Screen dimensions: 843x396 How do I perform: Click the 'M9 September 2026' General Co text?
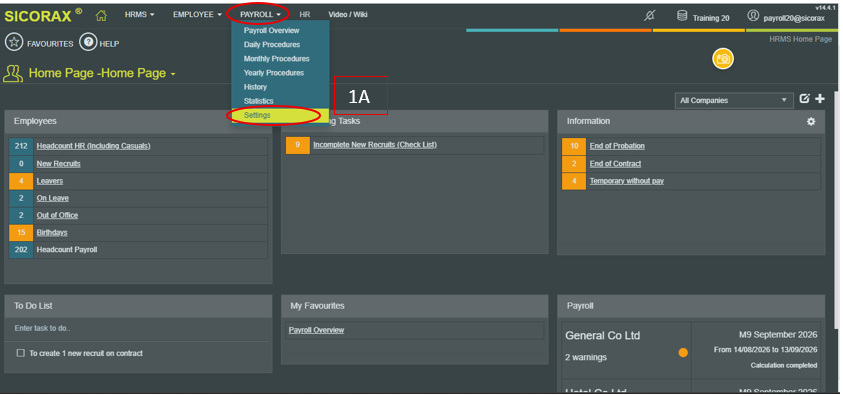coord(778,335)
